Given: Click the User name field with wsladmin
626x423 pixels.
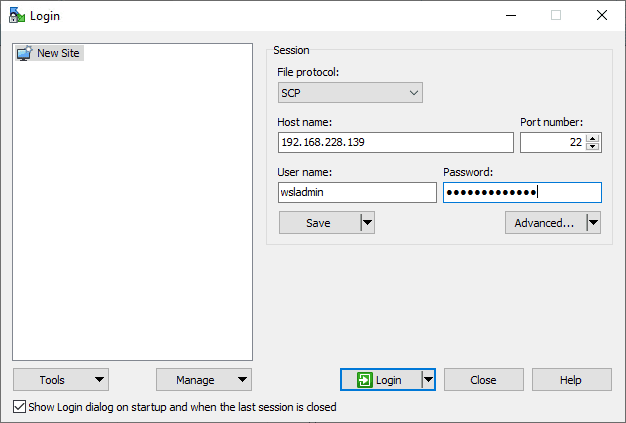Looking at the screenshot, I should 357,192.
